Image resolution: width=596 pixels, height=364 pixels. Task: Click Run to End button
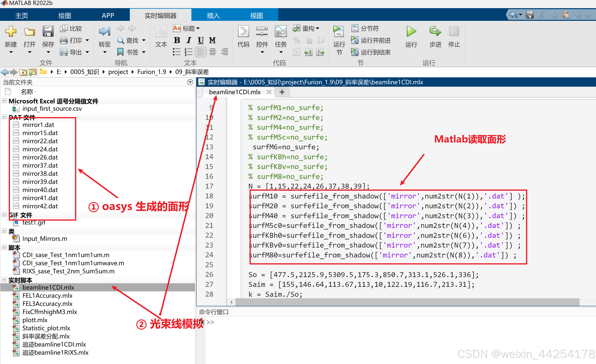click(x=371, y=52)
